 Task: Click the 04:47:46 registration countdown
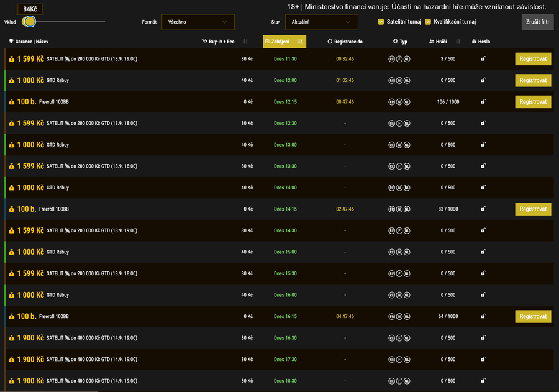345,316
